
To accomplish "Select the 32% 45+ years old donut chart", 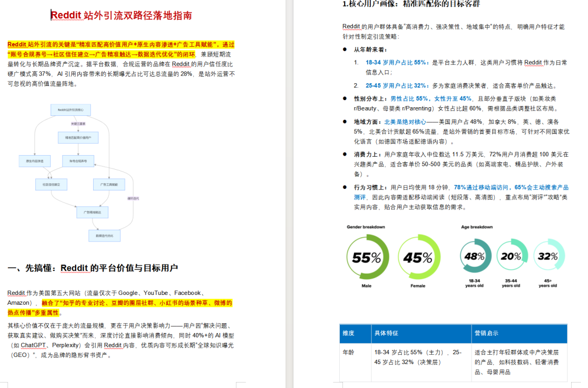I will 549,255.
